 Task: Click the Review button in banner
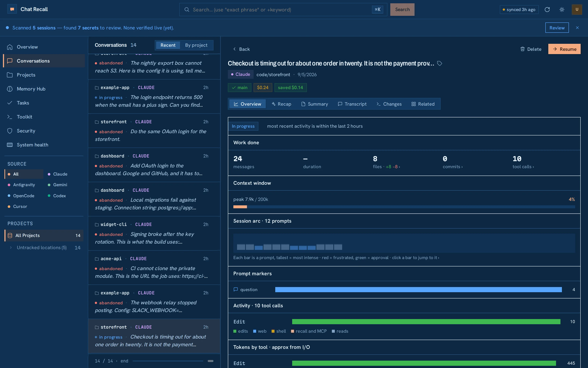click(557, 28)
